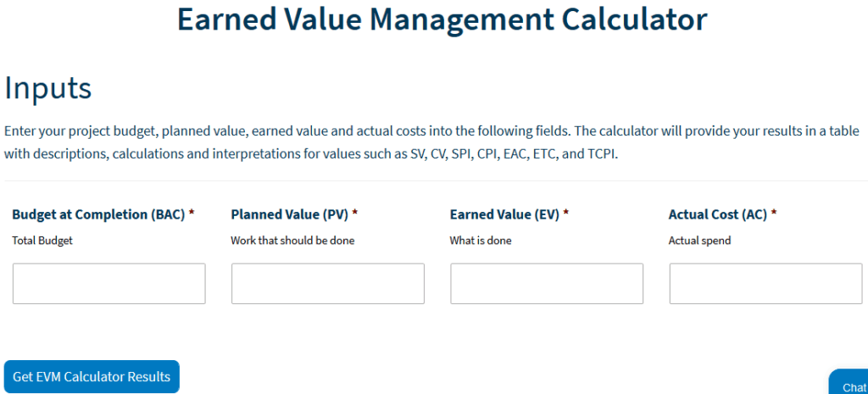
Task: Click the "What is done" hint text
Action: (x=481, y=241)
